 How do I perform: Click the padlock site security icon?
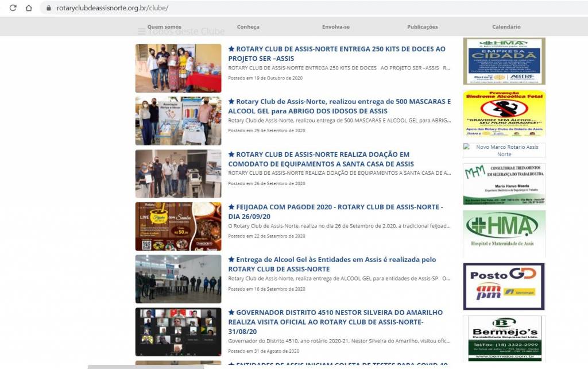(x=48, y=9)
